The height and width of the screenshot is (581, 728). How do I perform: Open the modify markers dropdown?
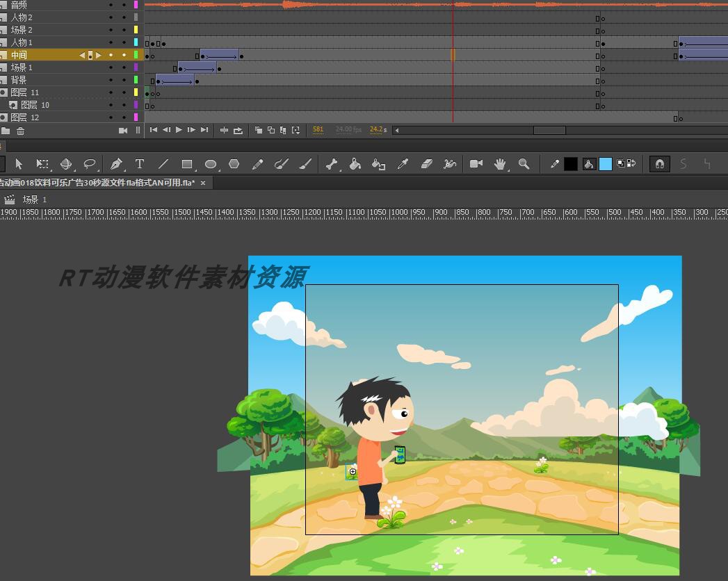click(x=296, y=131)
